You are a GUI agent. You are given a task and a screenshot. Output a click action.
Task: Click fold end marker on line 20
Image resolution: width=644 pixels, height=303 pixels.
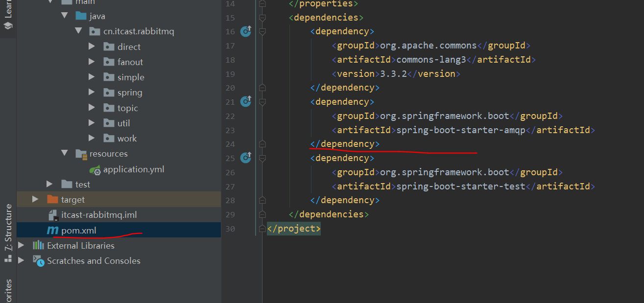262,88
